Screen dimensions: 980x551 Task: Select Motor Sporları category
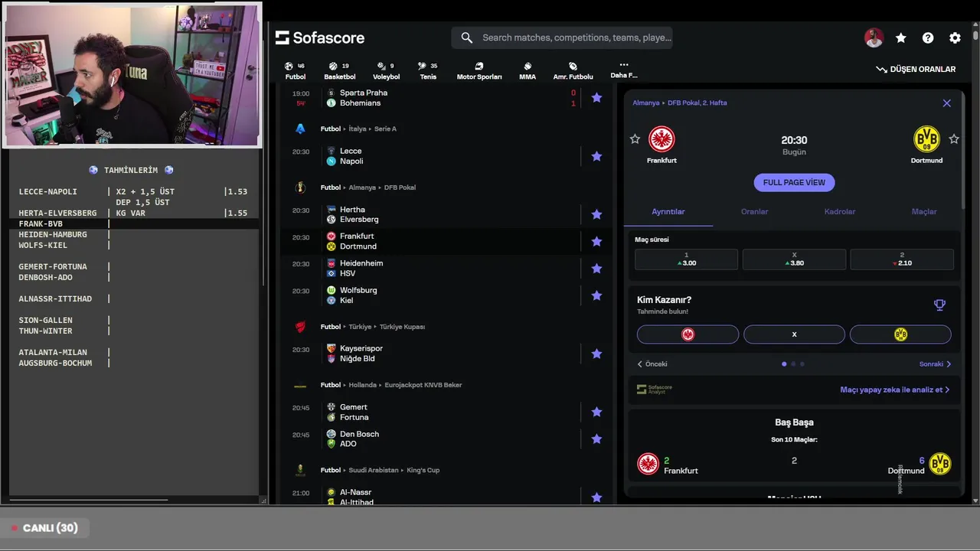click(x=479, y=70)
